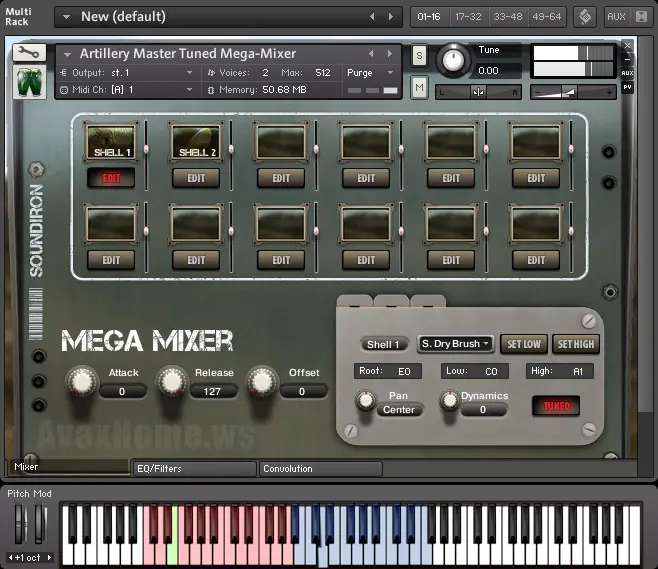Screen dimensions: 658x569
Task: Adjust the Shell 2 level fader
Action: click(x=231, y=149)
